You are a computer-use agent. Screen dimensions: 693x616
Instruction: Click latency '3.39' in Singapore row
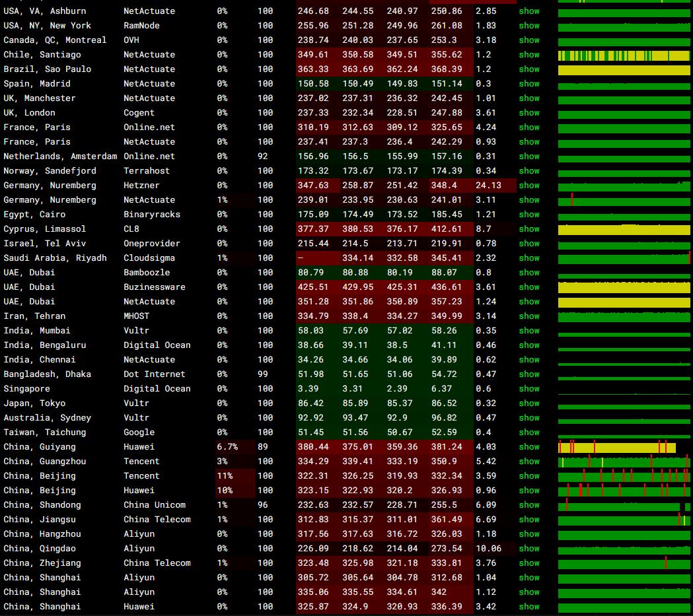(x=308, y=389)
